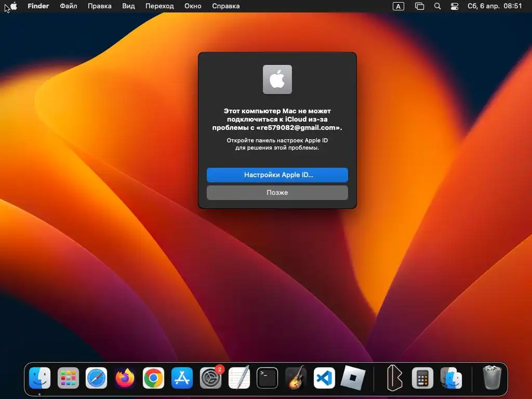Open Calculator from the Dock

[x=422, y=378]
